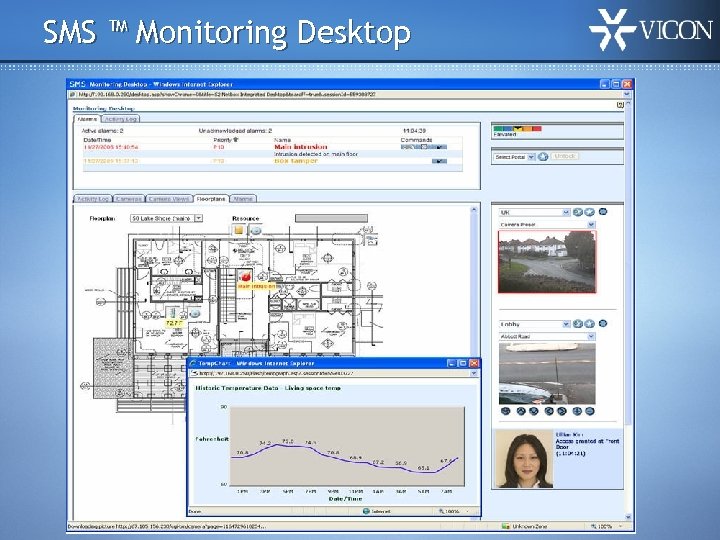Click the help icon at top right of desktop

coord(620,105)
